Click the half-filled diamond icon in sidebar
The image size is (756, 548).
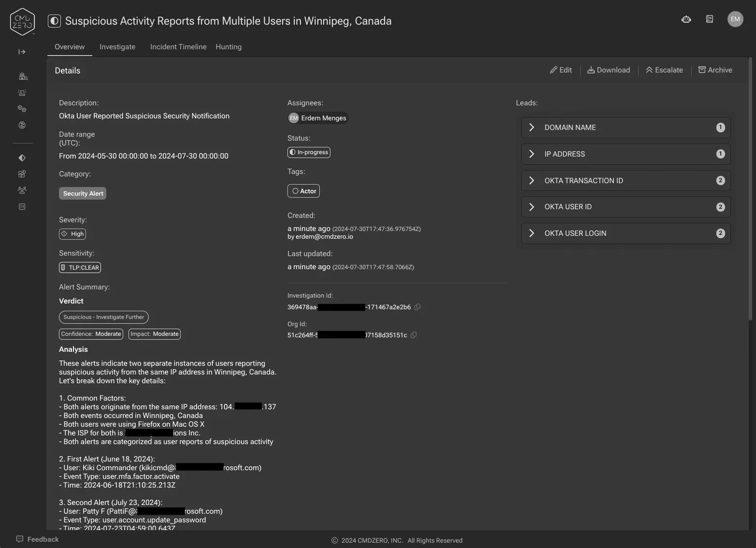[22, 158]
